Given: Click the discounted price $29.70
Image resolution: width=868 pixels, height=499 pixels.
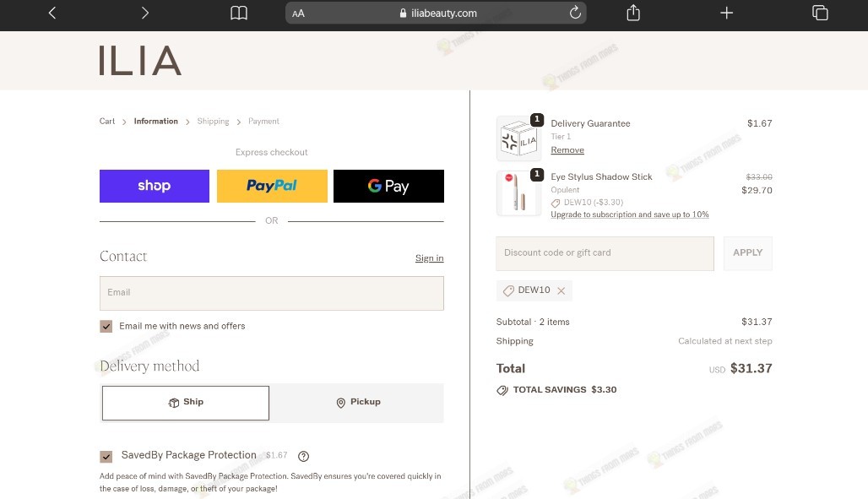Looking at the screenshot, I should tap(757, 190).
